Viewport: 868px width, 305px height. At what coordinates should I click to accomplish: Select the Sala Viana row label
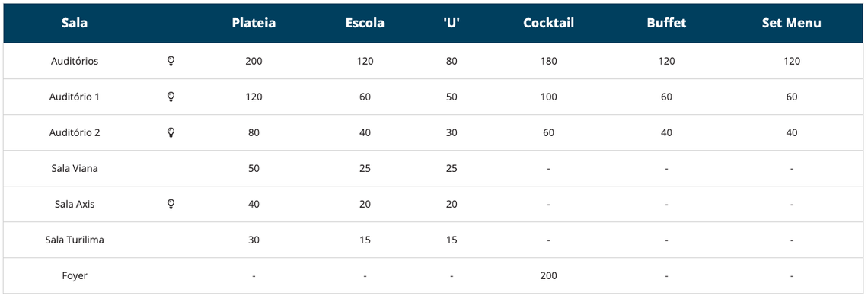(75, 169)
